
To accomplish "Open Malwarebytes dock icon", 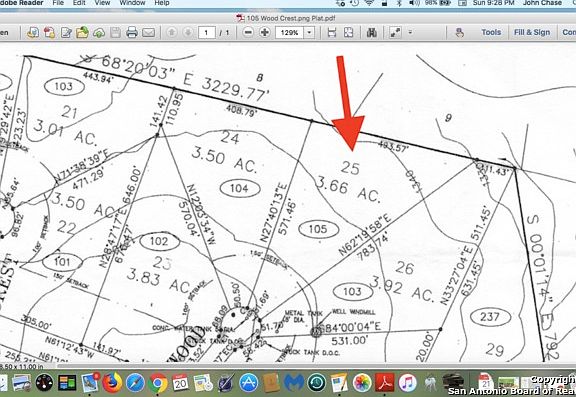I will coord(294,383).
